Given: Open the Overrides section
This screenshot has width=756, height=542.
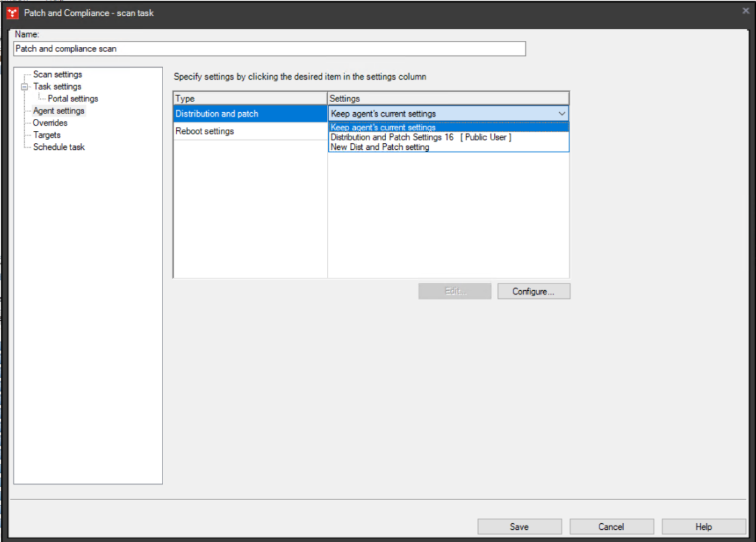Looking at the screenshot, I should click(x=49, y=122).
